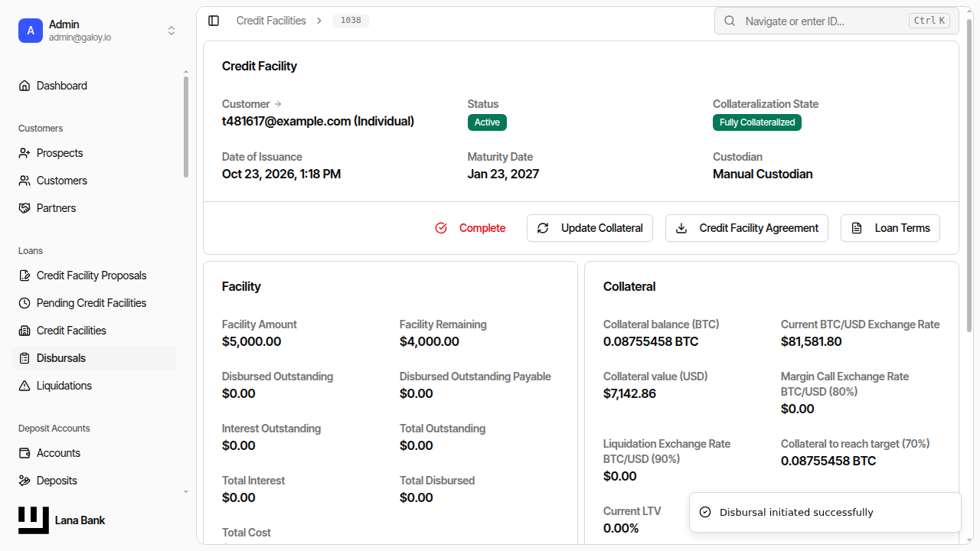Click the Facility Amount value $5,000.00
980x551 pixels.
(251, 341)
